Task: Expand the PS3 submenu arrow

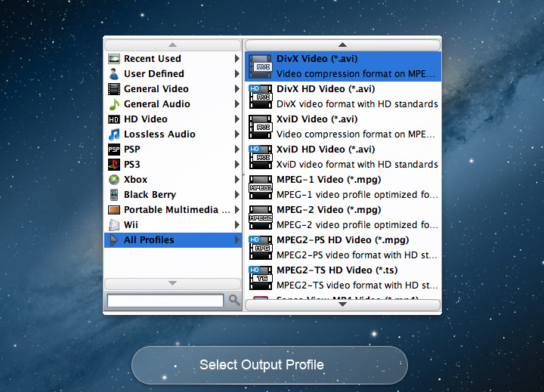Action: tap(237, 165)
